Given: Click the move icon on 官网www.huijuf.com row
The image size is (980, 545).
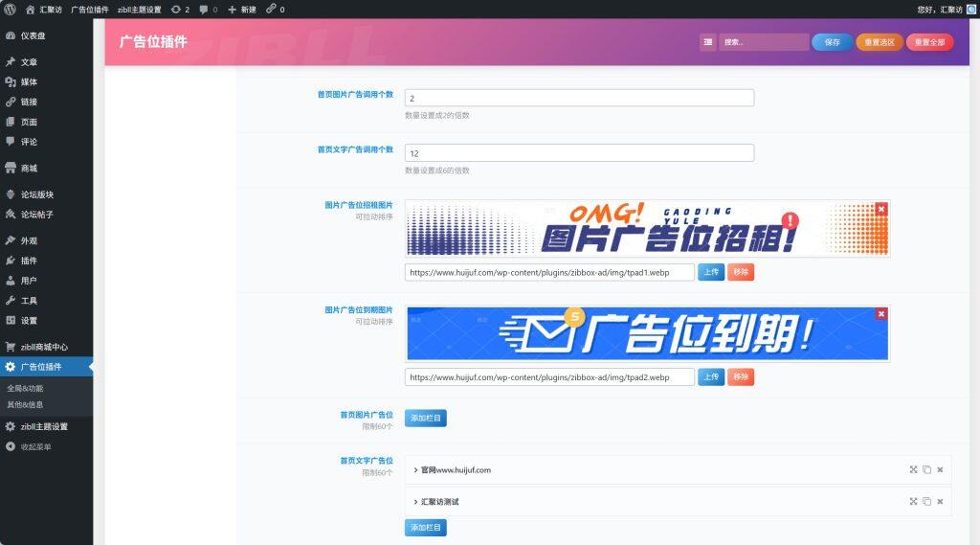Looking at the screenshot, I should point(913,470).
